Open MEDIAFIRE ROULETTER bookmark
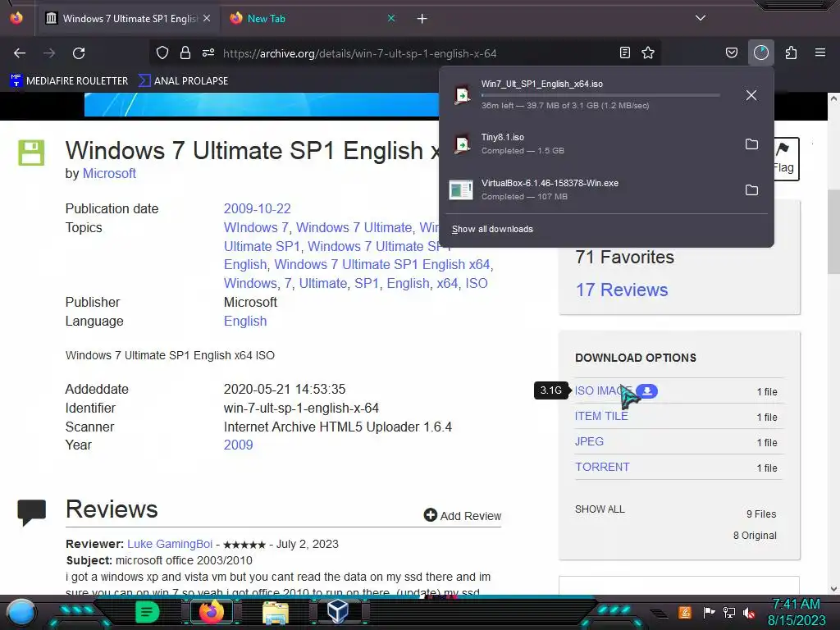 69,81
